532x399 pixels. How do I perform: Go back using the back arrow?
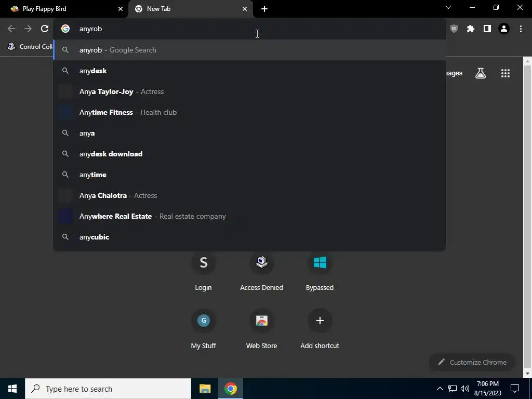click(11, 29)
